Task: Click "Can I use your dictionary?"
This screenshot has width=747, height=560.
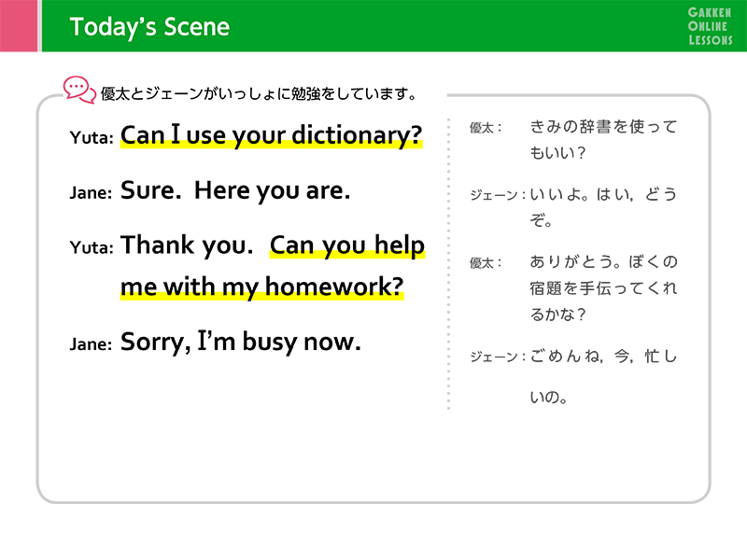Action: pyautogui.click(x=271, y=135)
